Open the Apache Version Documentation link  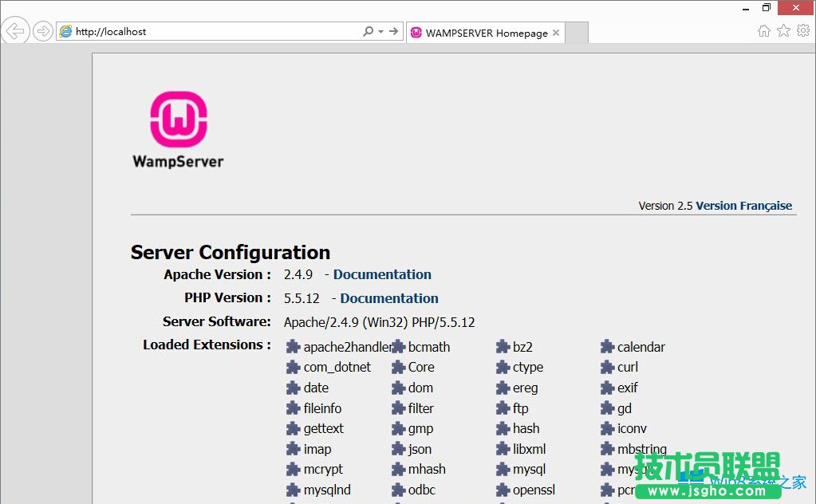pos(382,274)
